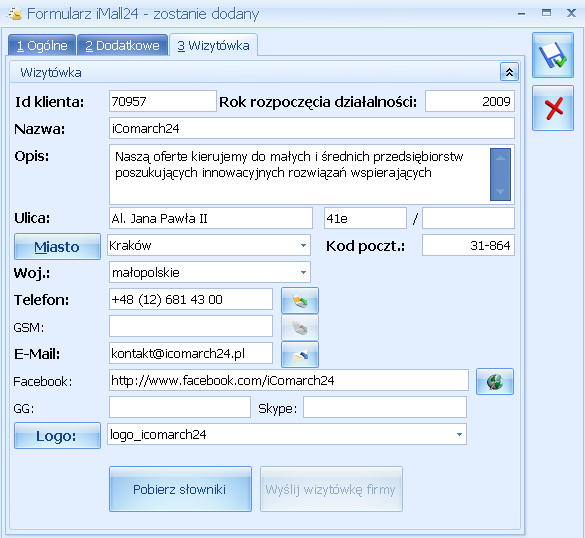Click the Miasto button
585x538 pixels.
pos(57,247)
